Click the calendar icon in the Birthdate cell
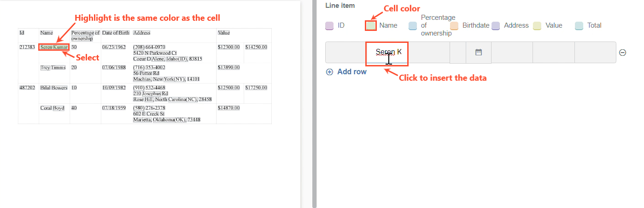Viewport: 644px width, 208px height. click(x=478, y=53)
